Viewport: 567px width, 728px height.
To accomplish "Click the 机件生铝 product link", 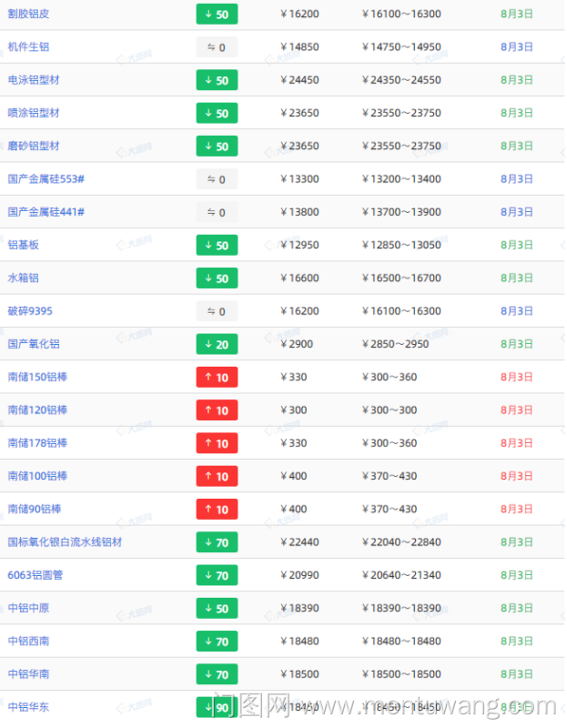I will pos(29,47).
